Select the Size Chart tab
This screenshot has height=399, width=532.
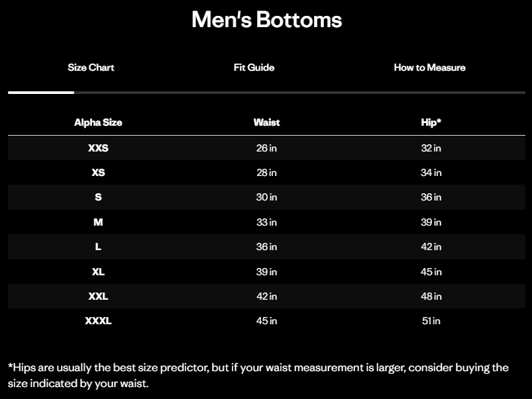[91, 67]
